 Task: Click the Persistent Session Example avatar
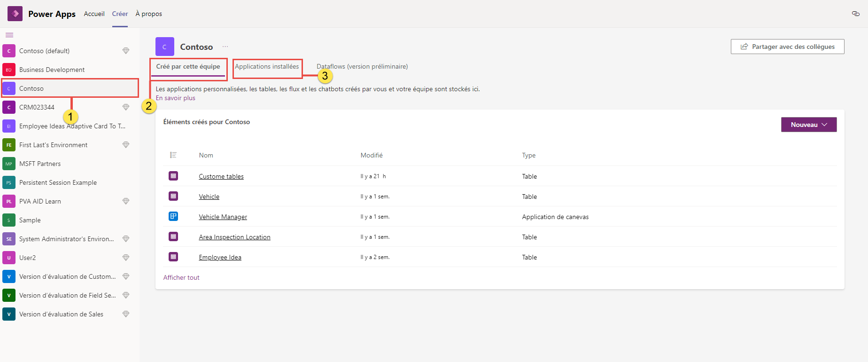[x=9, y=182]
